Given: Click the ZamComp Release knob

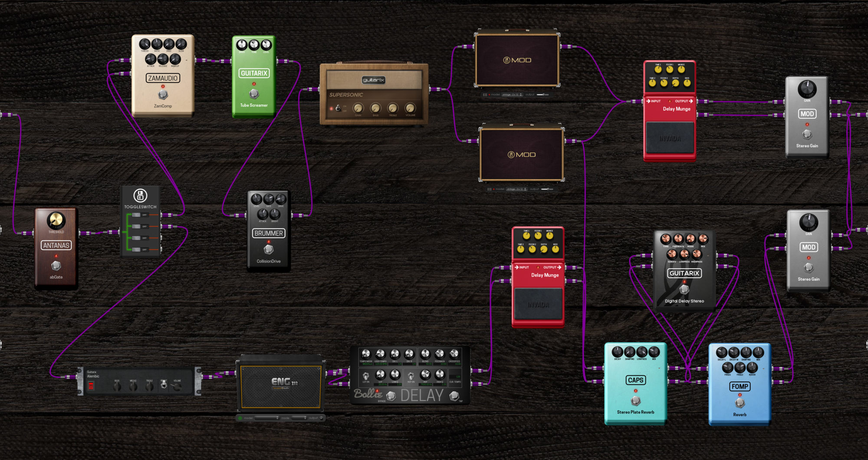Looking at the screenshot, I should pyautogui.click(x=163, y=59).
